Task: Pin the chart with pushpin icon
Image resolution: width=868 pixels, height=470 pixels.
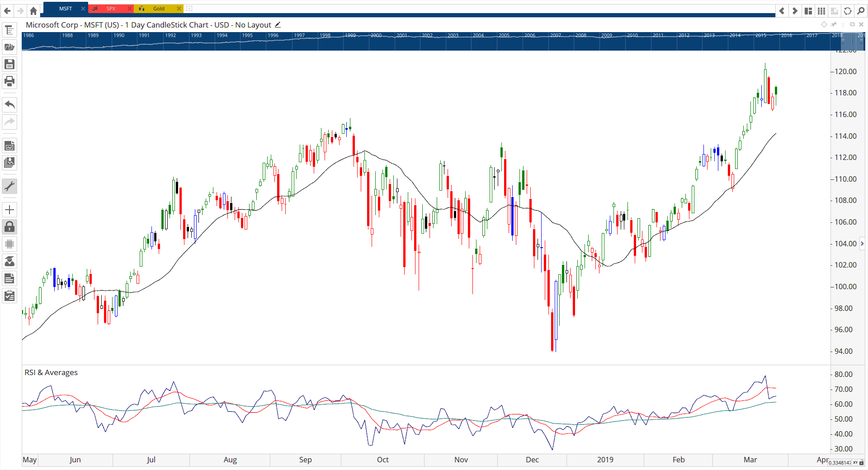Action: pyautogui.click(x=834, y=24)
